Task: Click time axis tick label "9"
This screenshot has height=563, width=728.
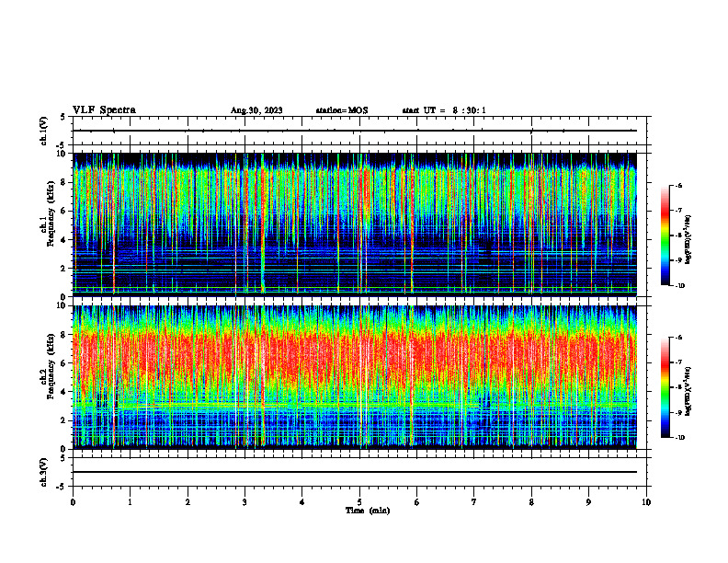Action: 588,502
